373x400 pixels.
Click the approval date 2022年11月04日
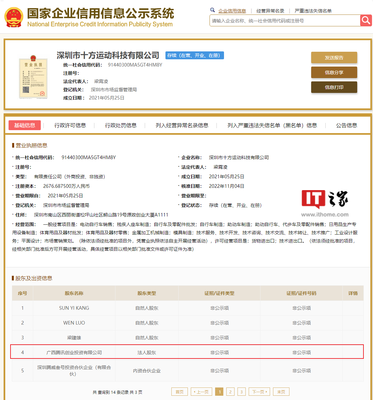(227, 186)
